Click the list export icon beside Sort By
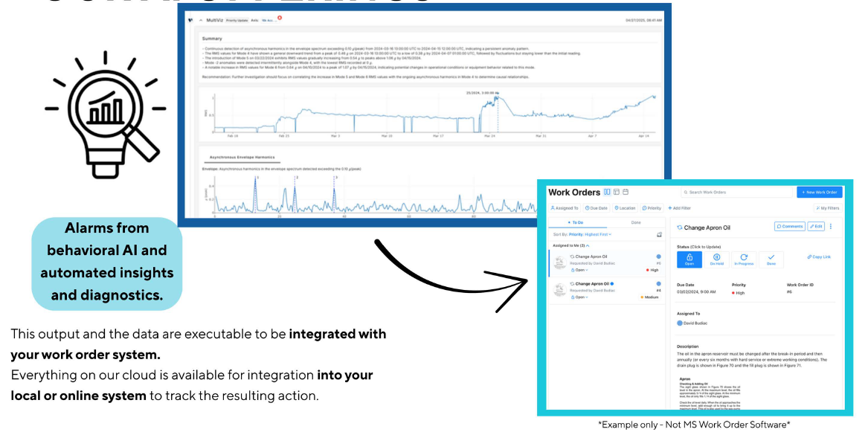Screen dimensions: 868x432 tap(659, 234)
